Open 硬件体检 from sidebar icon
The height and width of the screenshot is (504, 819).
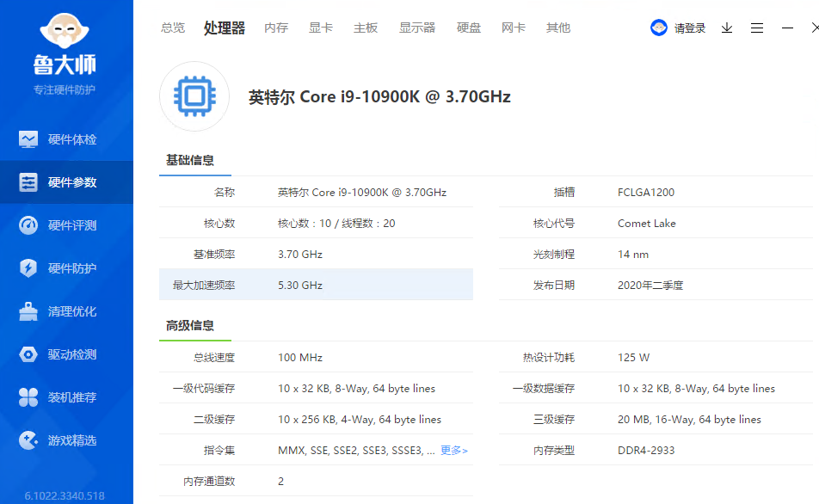(x=28, y=139)
